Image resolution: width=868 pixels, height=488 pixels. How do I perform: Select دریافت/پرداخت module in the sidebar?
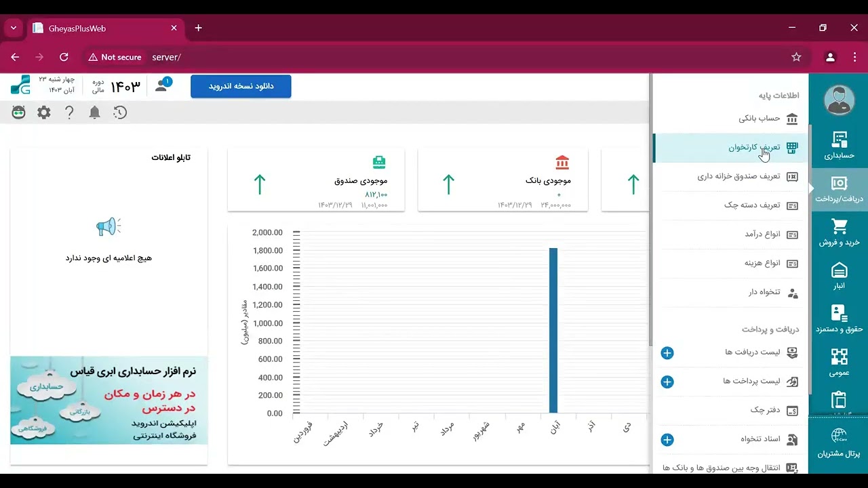839,190
